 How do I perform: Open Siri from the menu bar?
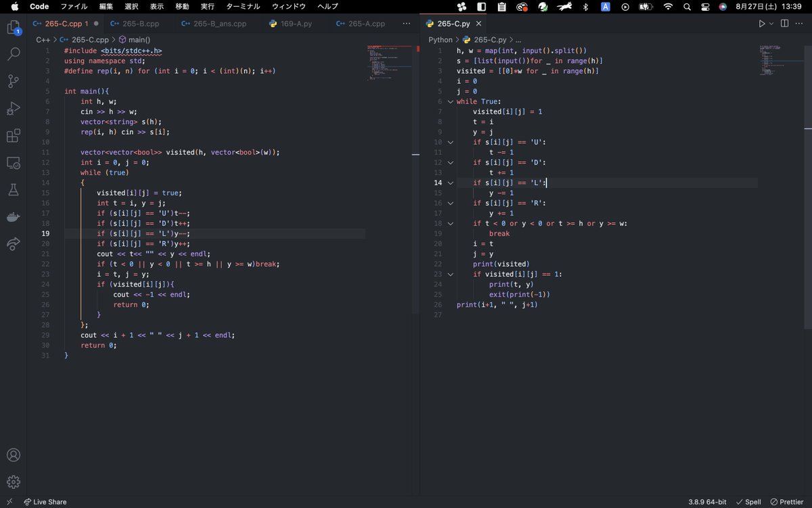[x=723, y=6]
